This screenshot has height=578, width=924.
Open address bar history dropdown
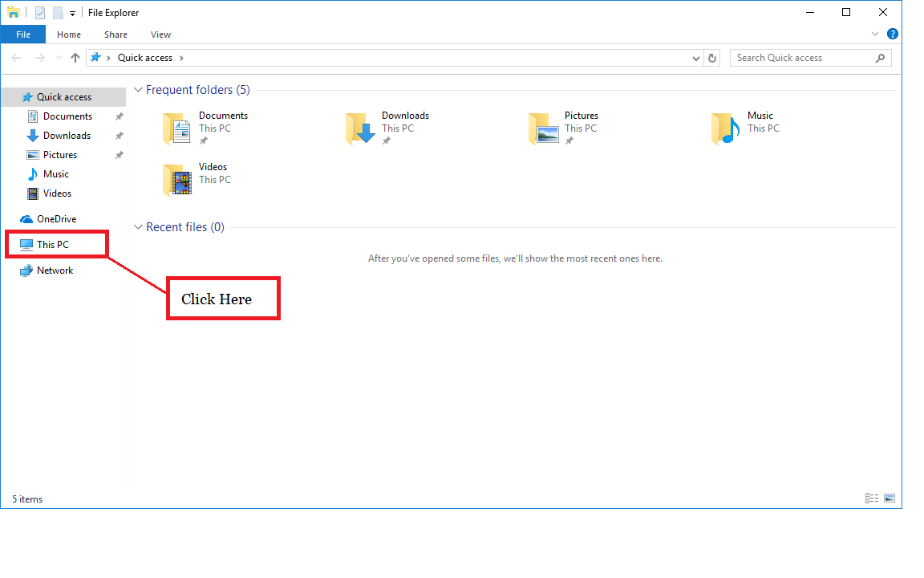(x=695, y=58)
